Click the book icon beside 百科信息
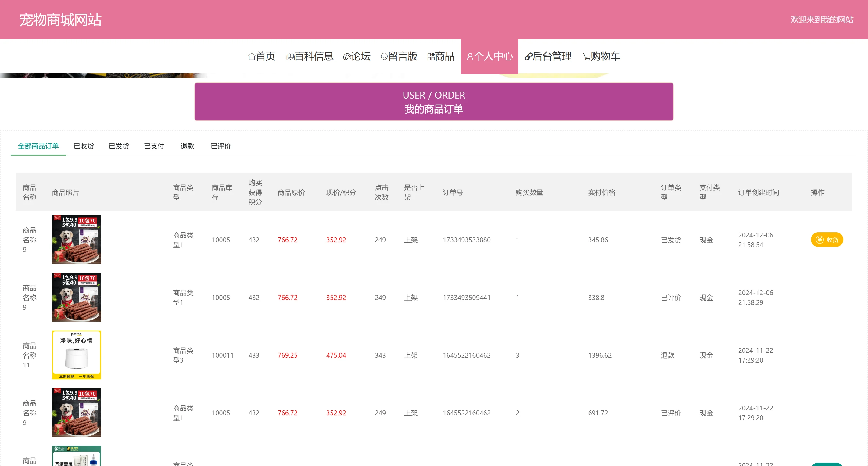 pos(290,57)
